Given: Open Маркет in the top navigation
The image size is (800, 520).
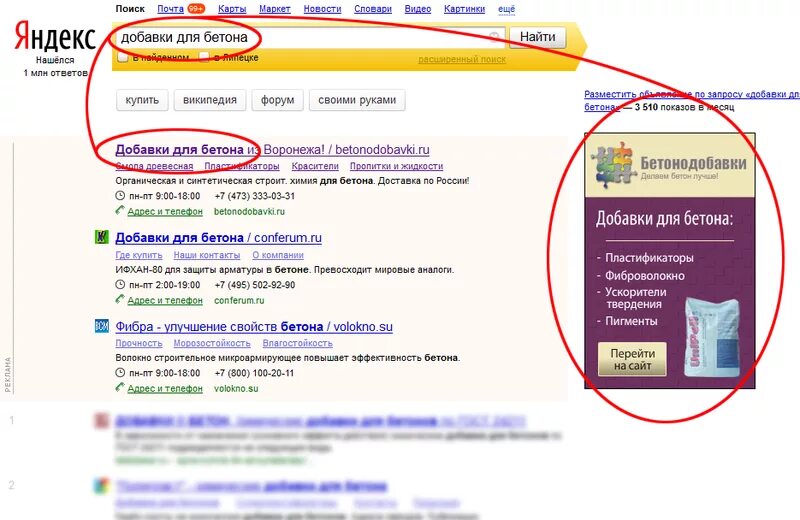Looking at the screenshot, I should click(274, 9).
